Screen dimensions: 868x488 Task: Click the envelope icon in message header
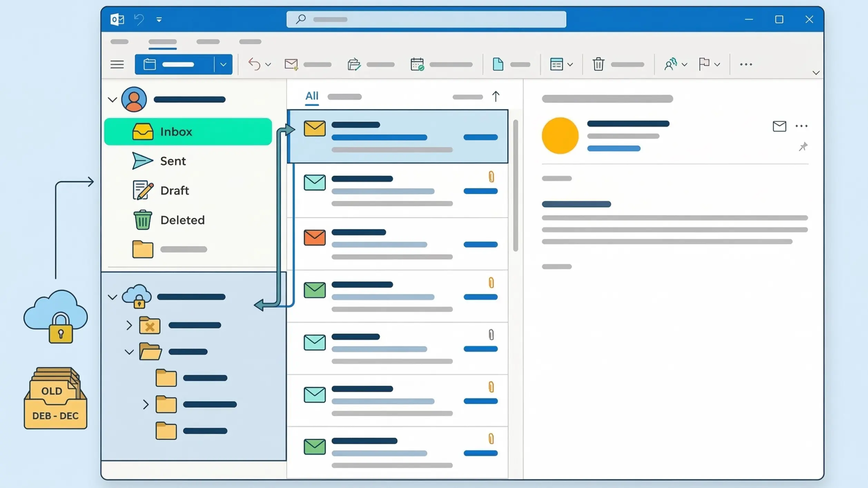tap(779, 126)
